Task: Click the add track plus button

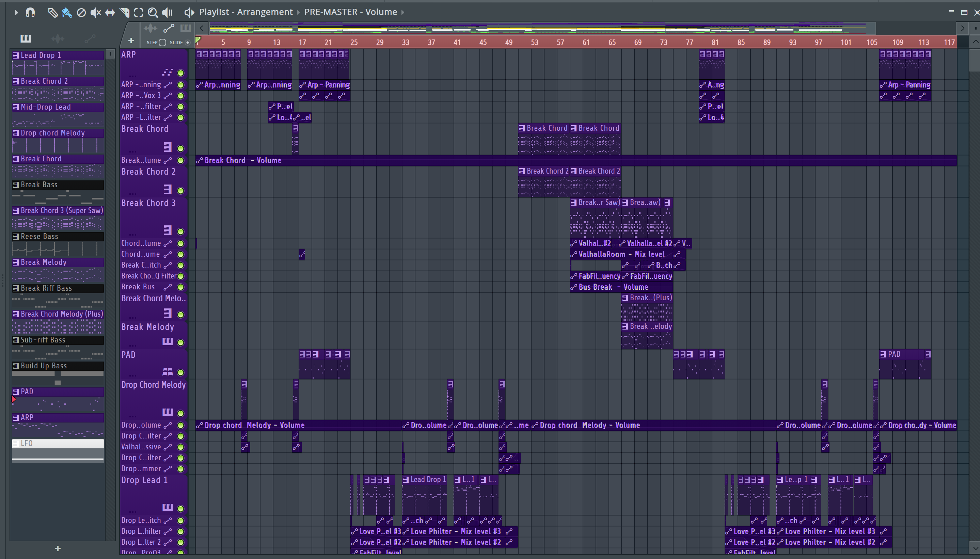Action: [131, 41]
